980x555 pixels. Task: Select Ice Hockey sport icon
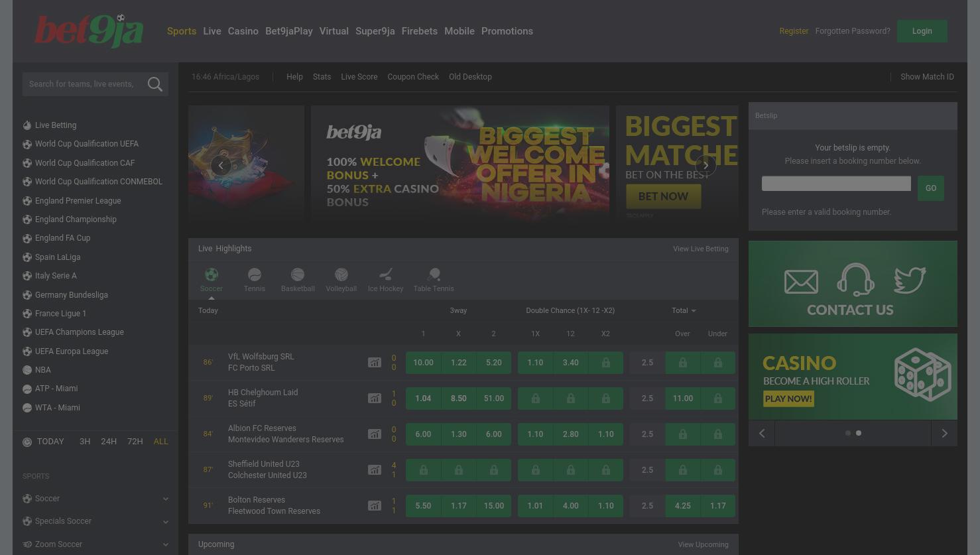[386, 275]
